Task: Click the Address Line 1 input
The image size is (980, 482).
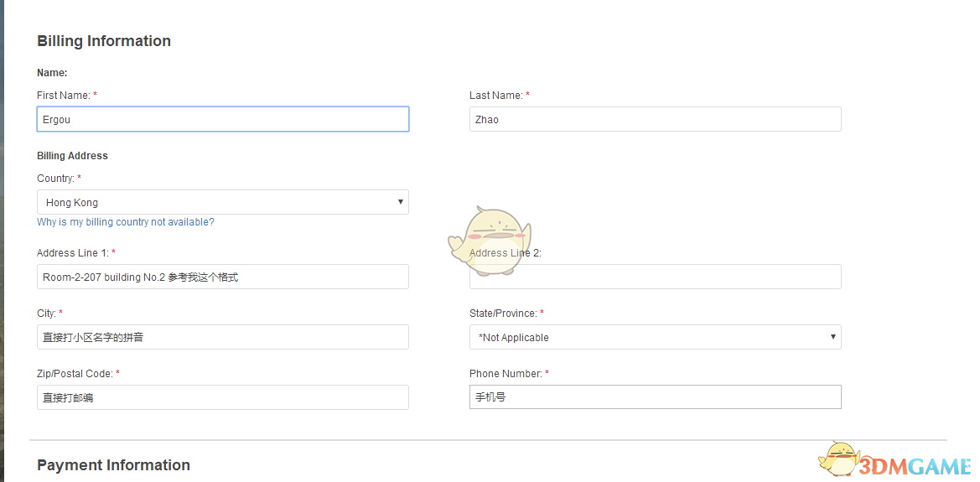Action: 222,277
